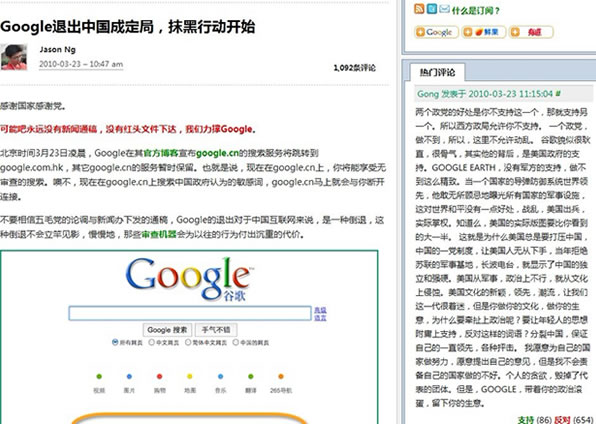Select the 中国的网页 radio button
The height and width of the screenshot is (424, 596).
pos(236,342)
